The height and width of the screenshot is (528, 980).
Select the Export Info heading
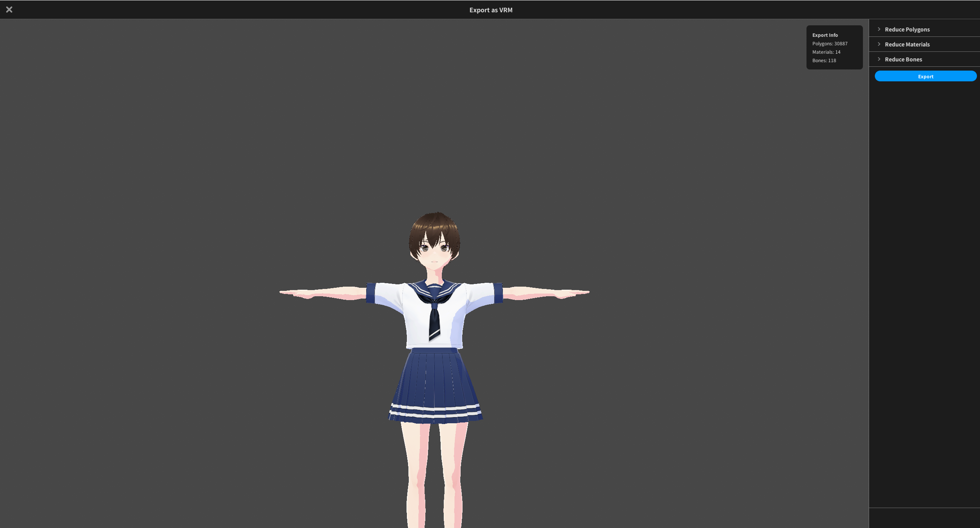coord(825,35)
